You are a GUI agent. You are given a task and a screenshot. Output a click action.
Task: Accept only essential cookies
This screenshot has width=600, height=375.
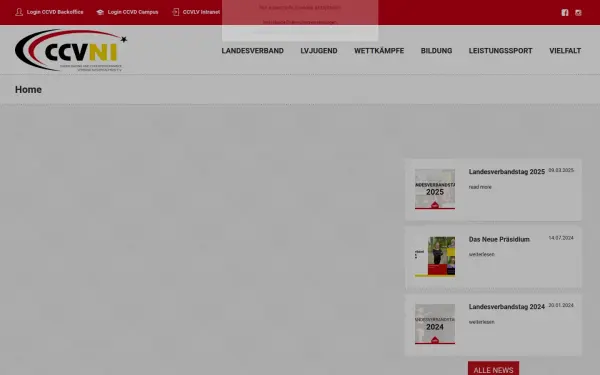pyautogui.click(x=300, y=7)
